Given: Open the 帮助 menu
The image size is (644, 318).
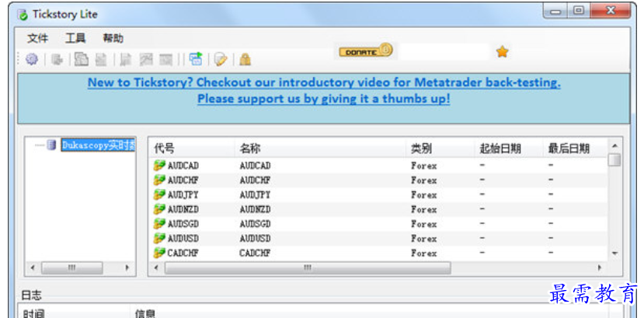Looking at the screenshot, I should click(x=113, y=39).
